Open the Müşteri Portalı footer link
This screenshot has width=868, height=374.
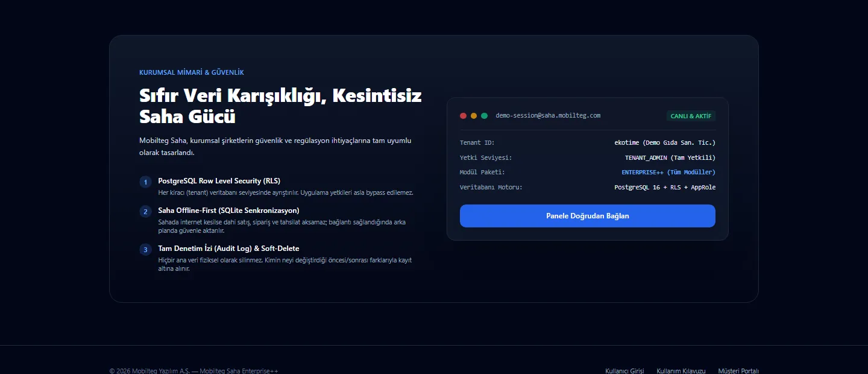coord(738,371)
